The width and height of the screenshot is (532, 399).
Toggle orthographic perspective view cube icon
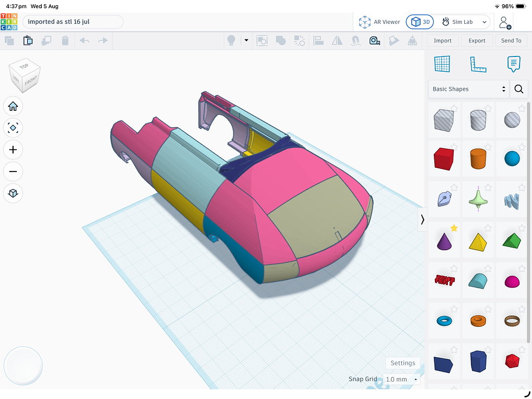tap(13, 193)
